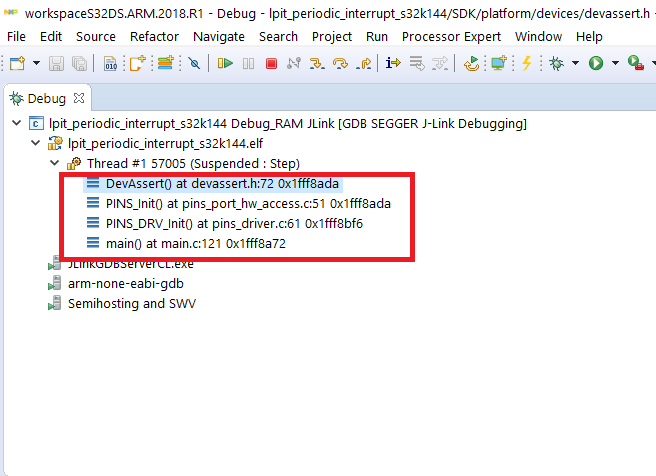
Task: Open the Edit menu
Action: point(51,37)
